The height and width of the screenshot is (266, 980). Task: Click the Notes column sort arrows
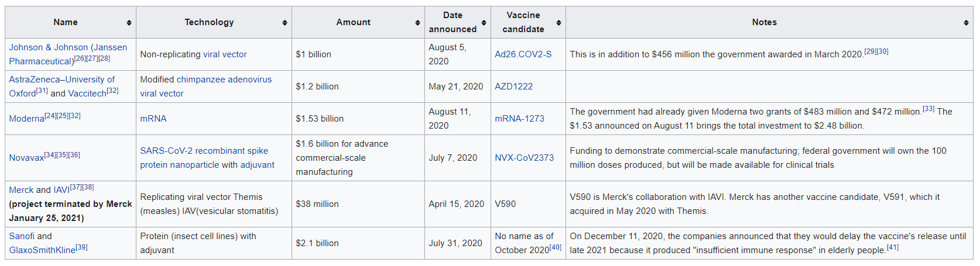pos(966,23)
